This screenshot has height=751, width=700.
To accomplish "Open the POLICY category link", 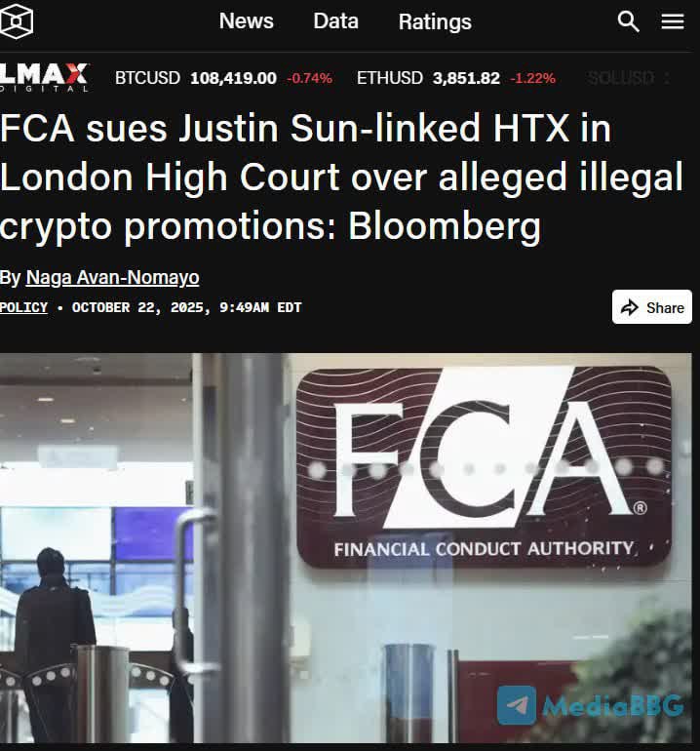I will 24,307.
